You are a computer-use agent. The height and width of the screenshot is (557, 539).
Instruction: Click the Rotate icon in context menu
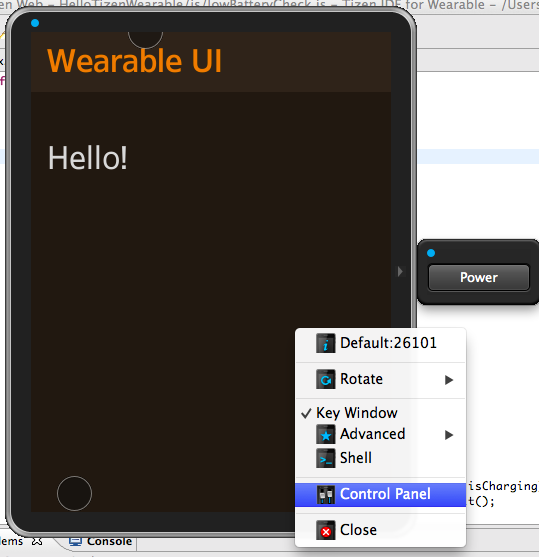[x=325, y=379]
